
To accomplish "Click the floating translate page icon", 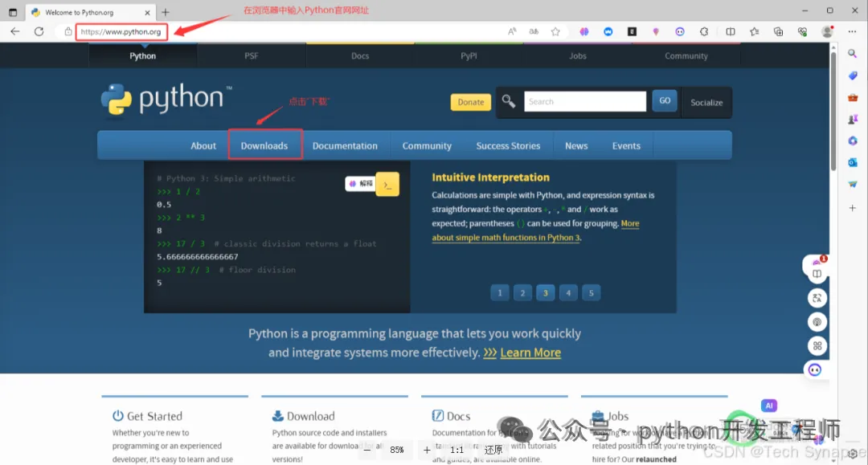I will click(817, 298).
